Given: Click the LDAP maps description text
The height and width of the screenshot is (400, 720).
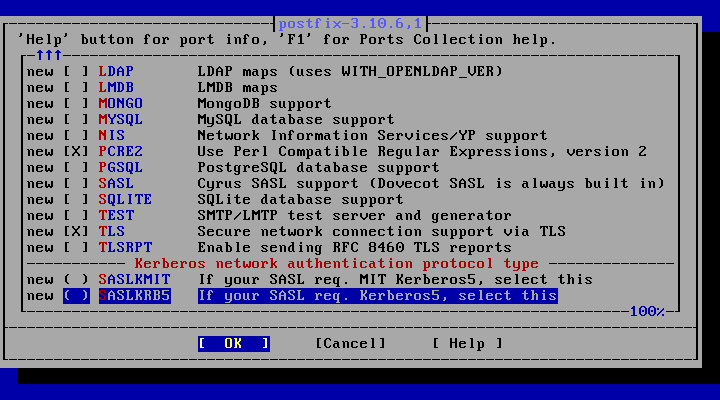Looking at the screenshot, I should coord(350,72).
